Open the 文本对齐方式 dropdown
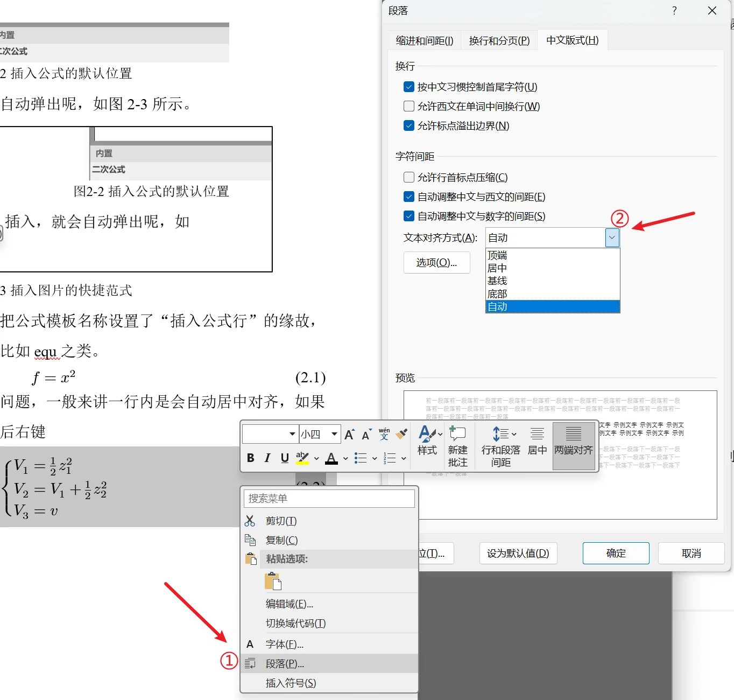 pyautogui.click(x=612, y=237)
